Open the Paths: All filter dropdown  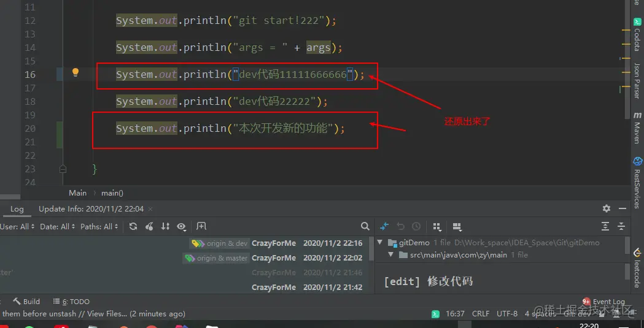pos(99,226)
